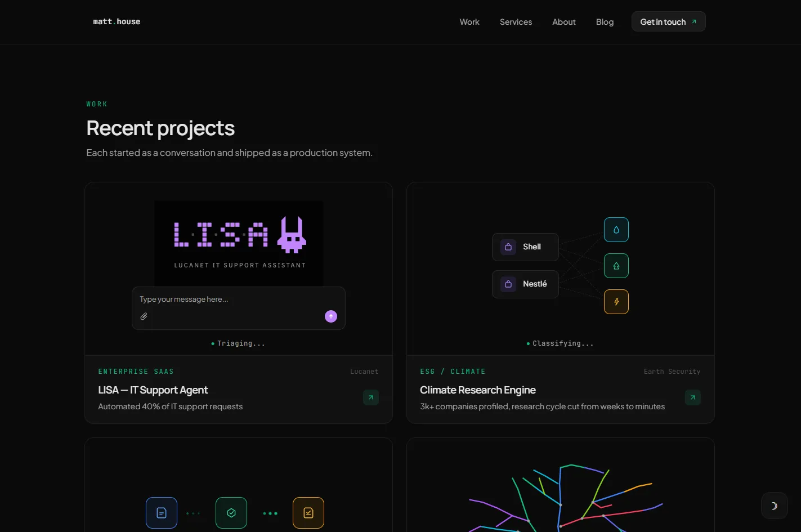Screen dimensions: 801x532
Task: Open the Blog navigation link
Action: [605, 22]
